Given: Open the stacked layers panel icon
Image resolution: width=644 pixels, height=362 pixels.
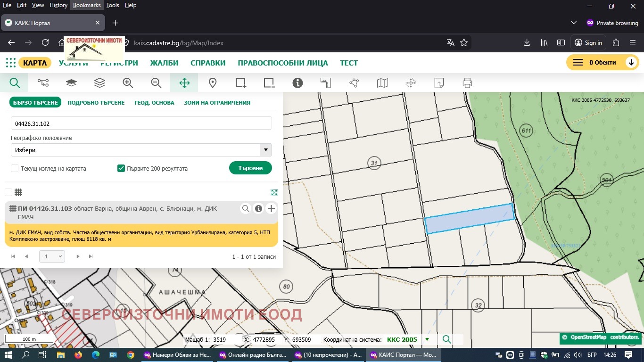Looking at the screenshot, I should click(99, 83).
